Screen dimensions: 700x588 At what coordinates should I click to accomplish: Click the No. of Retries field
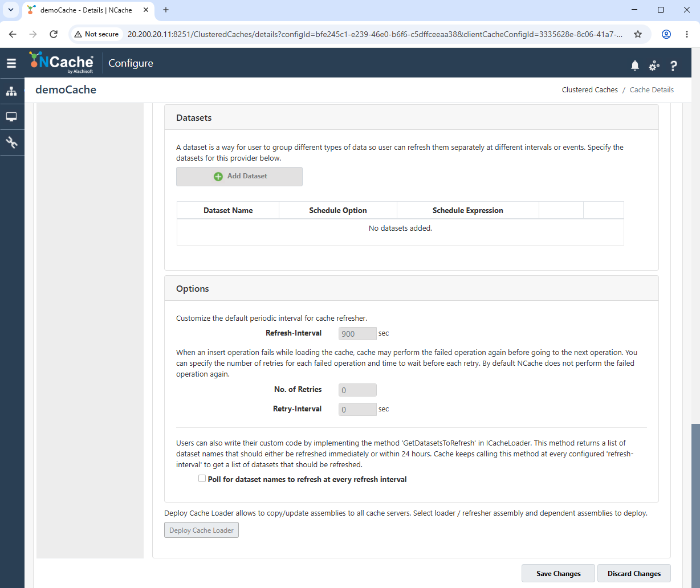point(357,390)
